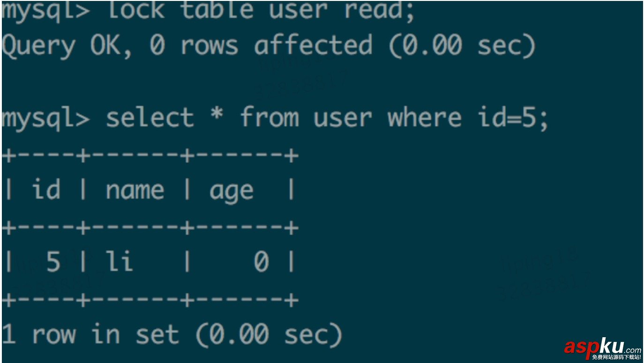Click the aspku.com logo
The width and height of the screenshot is (644, 363).
coord(602,347)
